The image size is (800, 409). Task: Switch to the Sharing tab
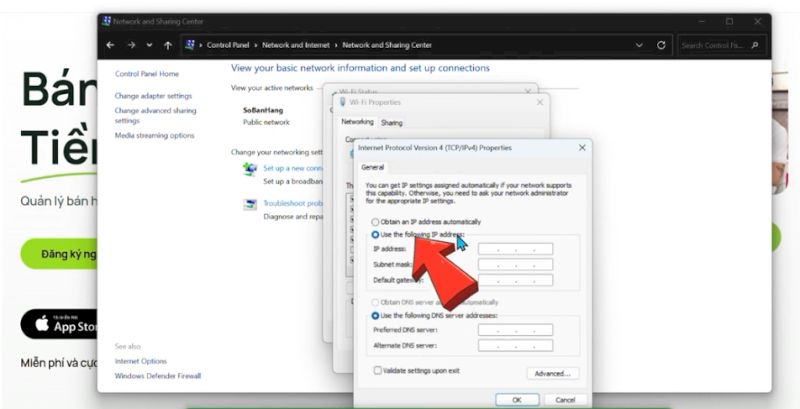tap(391, 122)
